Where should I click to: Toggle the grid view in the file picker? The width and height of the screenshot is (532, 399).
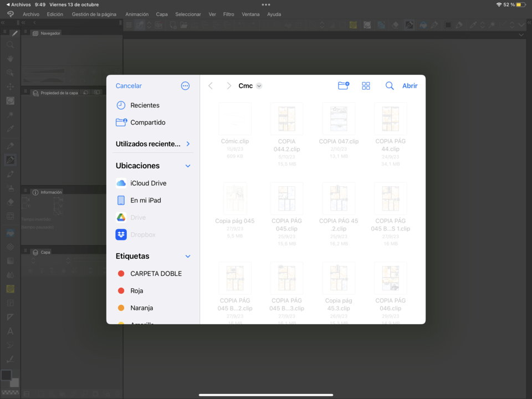click(366, 86)
